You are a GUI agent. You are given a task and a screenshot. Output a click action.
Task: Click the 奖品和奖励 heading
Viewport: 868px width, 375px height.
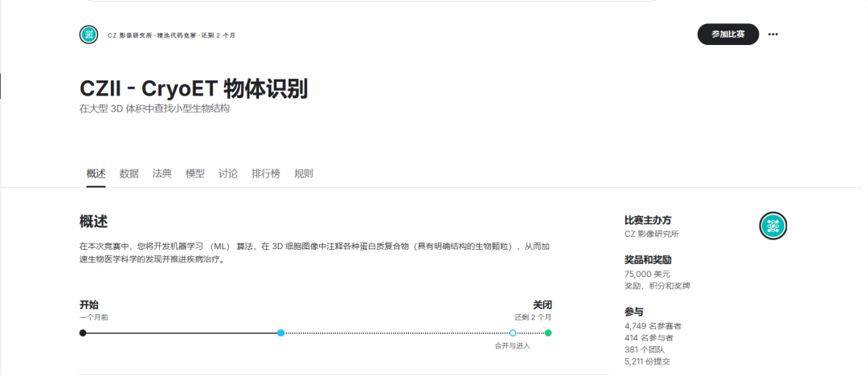coord(648,260)
